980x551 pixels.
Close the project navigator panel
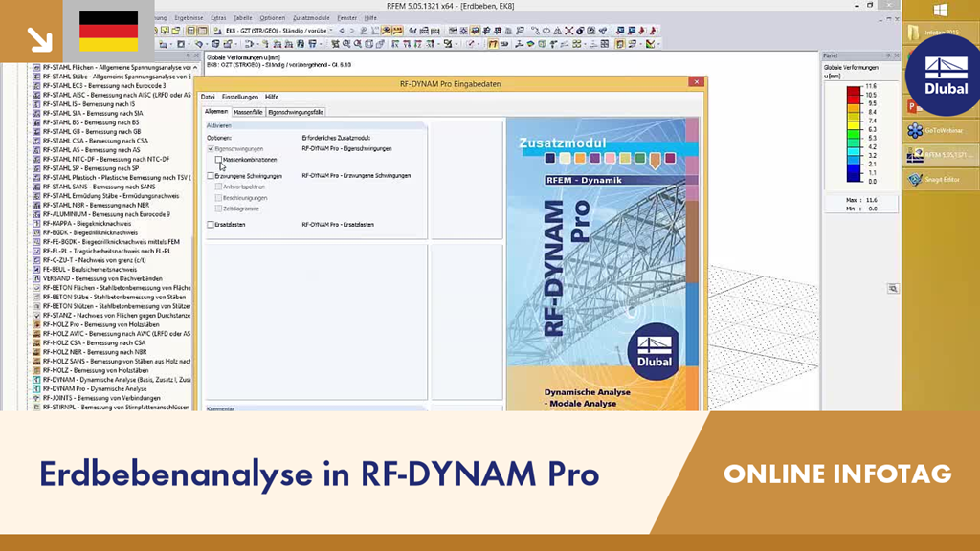195,55
